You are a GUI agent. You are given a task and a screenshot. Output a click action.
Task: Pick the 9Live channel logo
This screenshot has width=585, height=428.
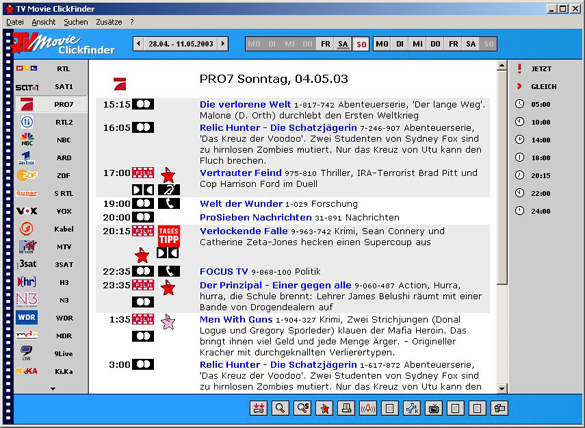coord(26,353)
